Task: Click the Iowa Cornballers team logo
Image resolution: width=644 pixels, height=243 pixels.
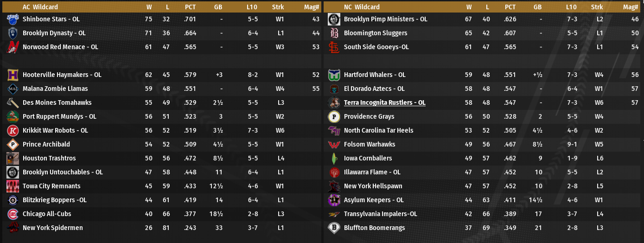Action: point(334,158)
